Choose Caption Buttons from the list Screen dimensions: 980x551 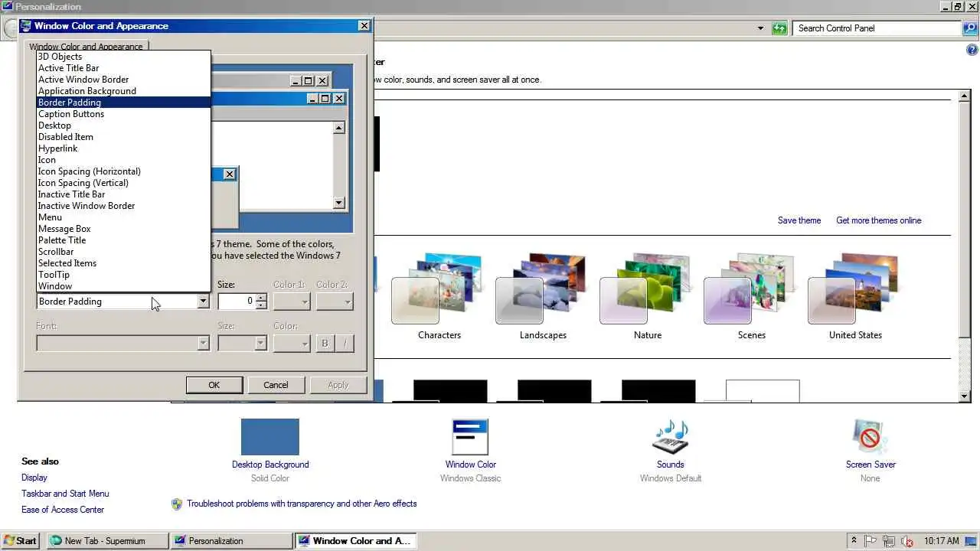tap(123, 114)
